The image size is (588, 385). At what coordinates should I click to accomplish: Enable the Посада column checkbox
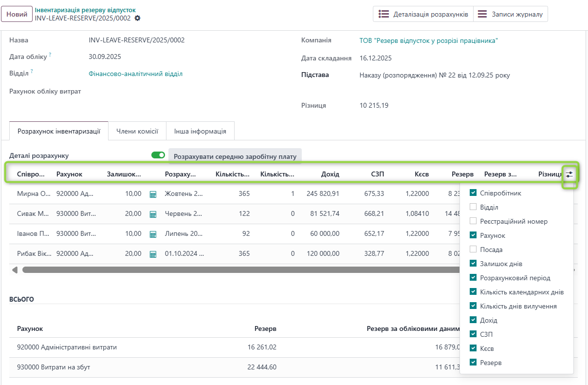473,250
